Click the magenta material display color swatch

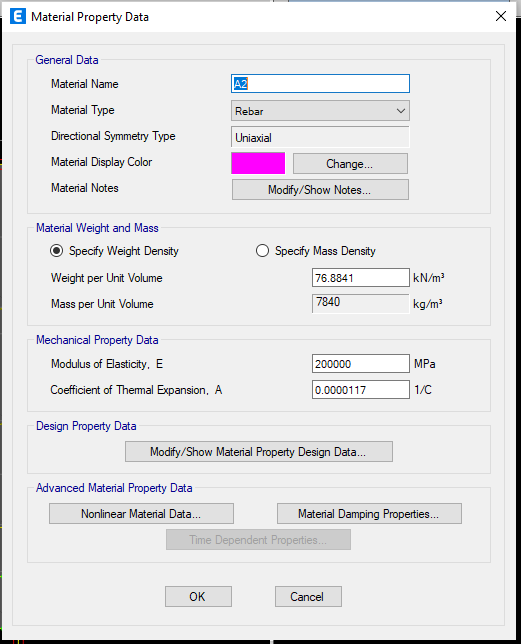click(x=258, y=163)
